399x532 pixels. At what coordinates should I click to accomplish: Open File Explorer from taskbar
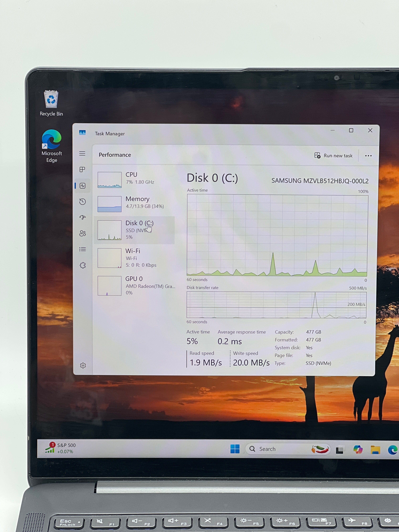tap(375, 450)
